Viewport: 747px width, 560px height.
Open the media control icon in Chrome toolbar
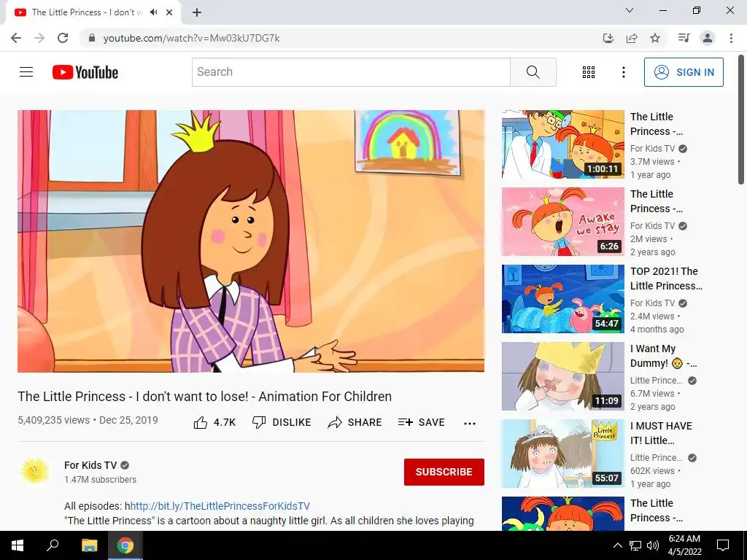684,38
